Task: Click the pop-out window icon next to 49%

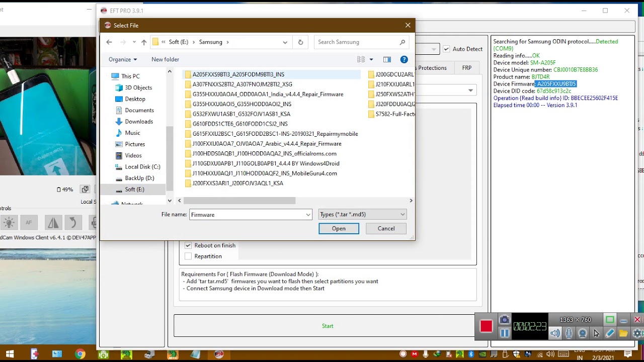Action: pyautogui.click(x=85, y=190)
